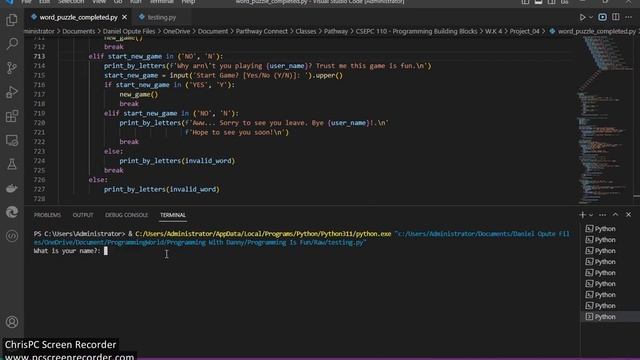Split the editor to the right
Image resolution: width=640 pixels, height=360 pixels.
616,17
